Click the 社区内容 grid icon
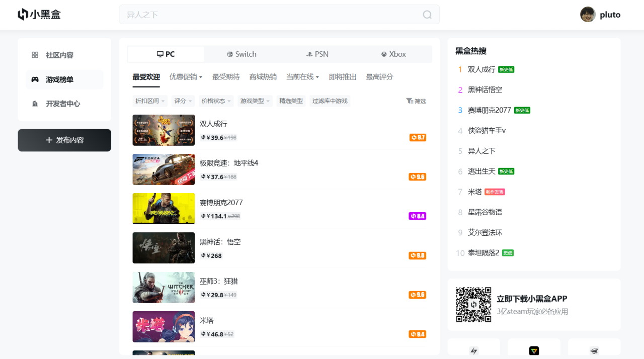Viewport: 644px width, 359px height. point(35,55)
